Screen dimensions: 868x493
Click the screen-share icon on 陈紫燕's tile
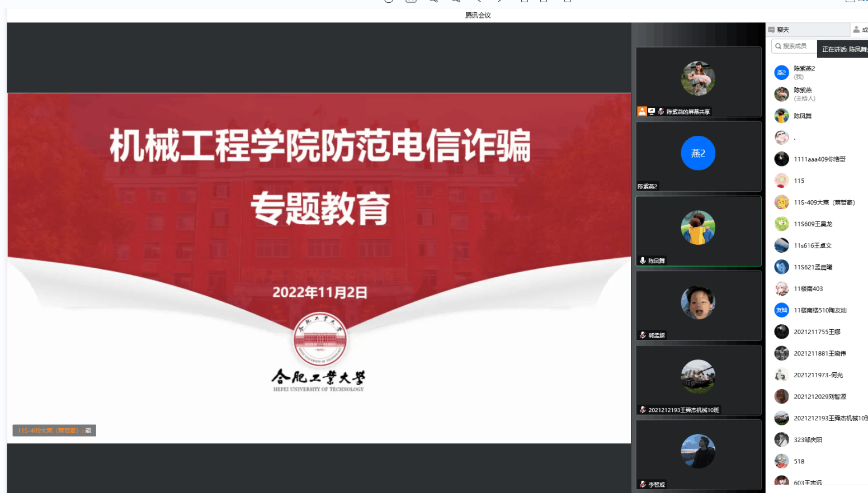[x=652, y=111]
